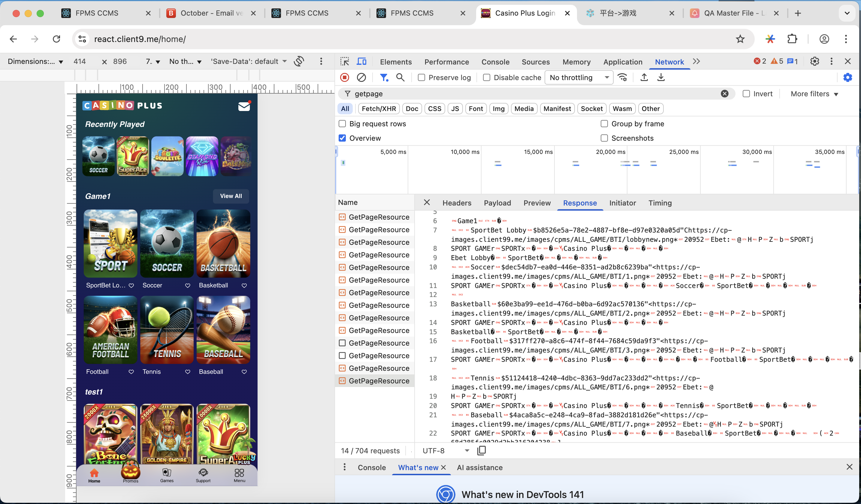Click the export HAR download arrow icon

pos(661,77)
